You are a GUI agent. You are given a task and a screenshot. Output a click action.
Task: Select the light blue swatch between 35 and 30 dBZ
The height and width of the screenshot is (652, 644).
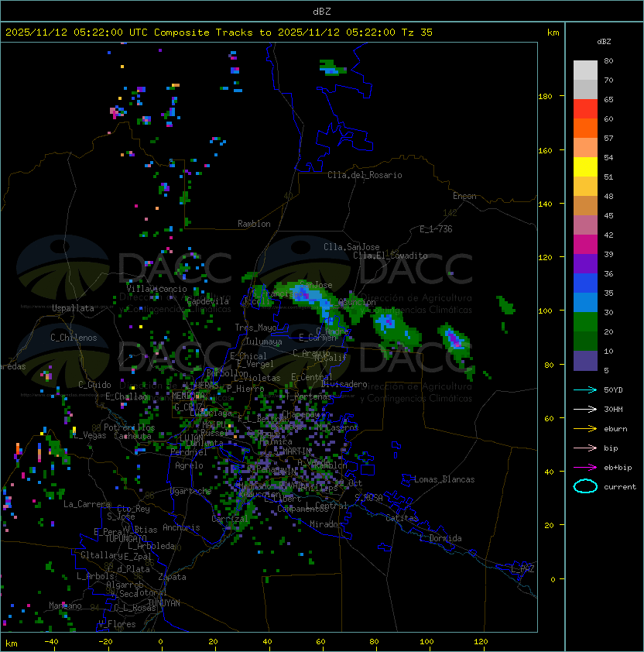585,303
